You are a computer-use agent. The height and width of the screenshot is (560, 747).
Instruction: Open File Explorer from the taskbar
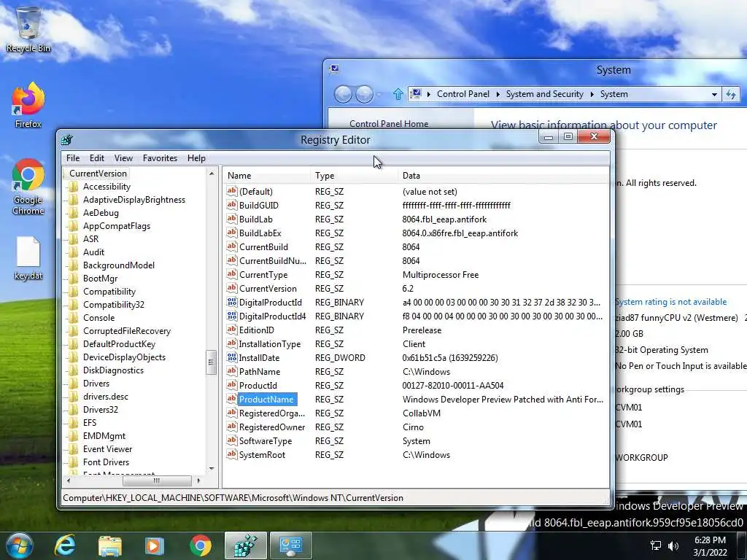click(x=110, y=545)
